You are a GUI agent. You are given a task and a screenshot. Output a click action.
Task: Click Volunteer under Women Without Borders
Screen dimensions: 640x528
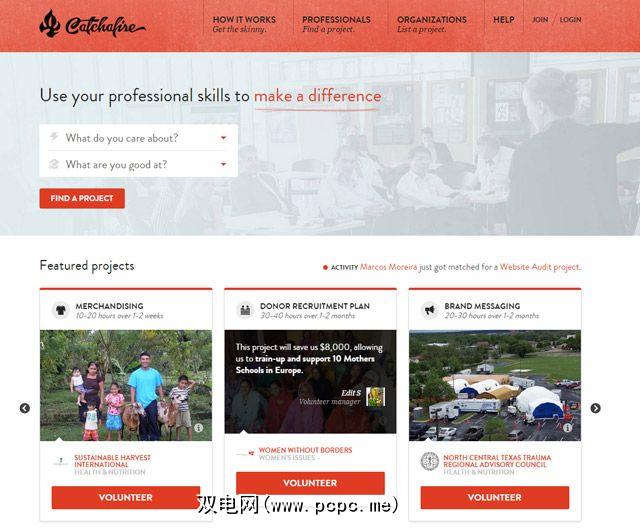click(x=310, y=483)
